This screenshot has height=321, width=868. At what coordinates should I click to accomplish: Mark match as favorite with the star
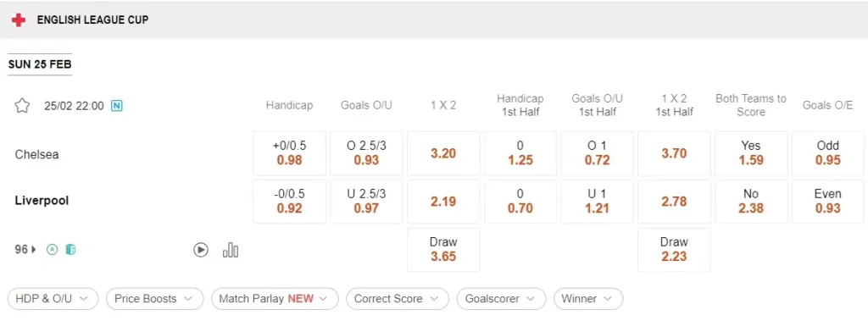click(x=21, y=106)
